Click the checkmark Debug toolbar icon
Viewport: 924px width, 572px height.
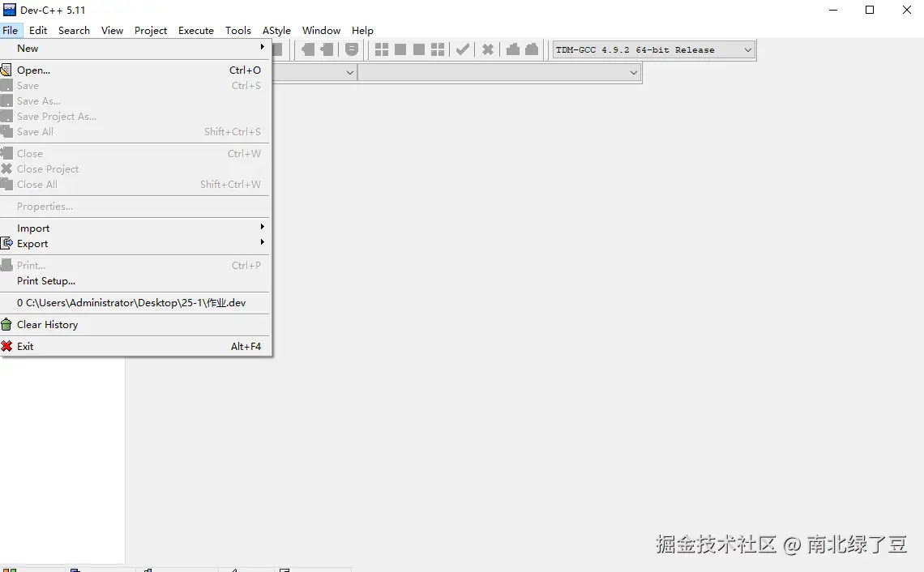463,49
